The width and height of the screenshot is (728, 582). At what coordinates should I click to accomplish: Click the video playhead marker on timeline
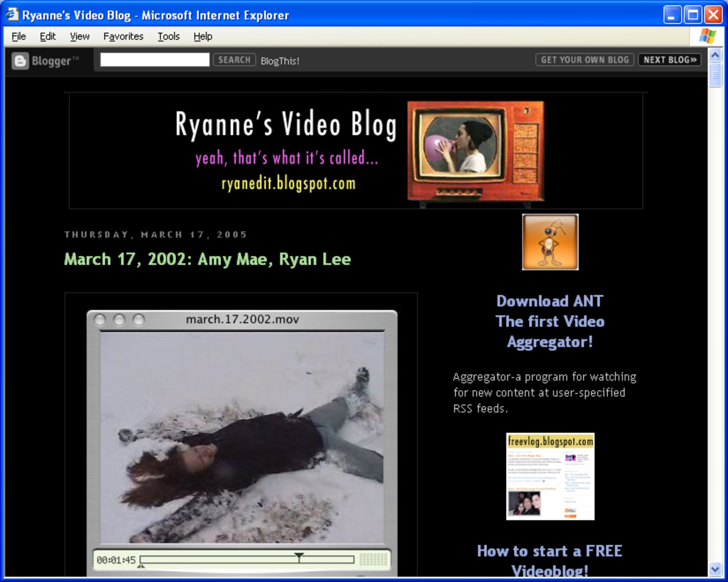[x=299, y=557]
